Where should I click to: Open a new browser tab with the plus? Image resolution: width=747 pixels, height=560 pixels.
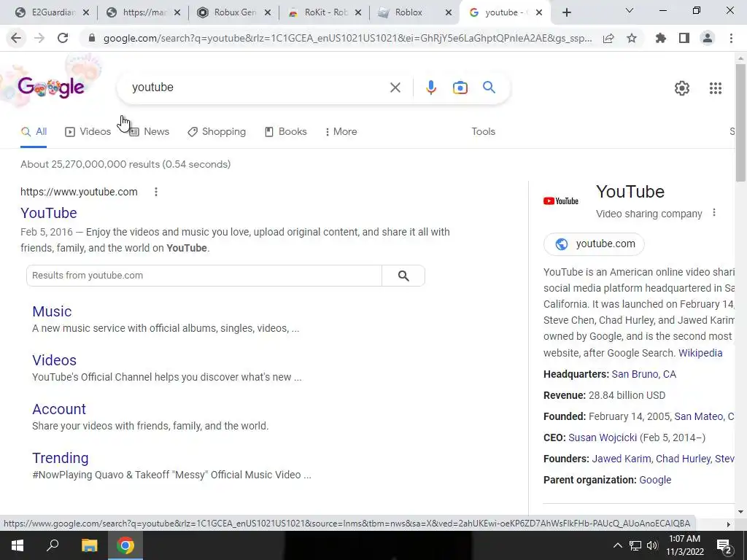pyautogui.click(x=566, y=13)
